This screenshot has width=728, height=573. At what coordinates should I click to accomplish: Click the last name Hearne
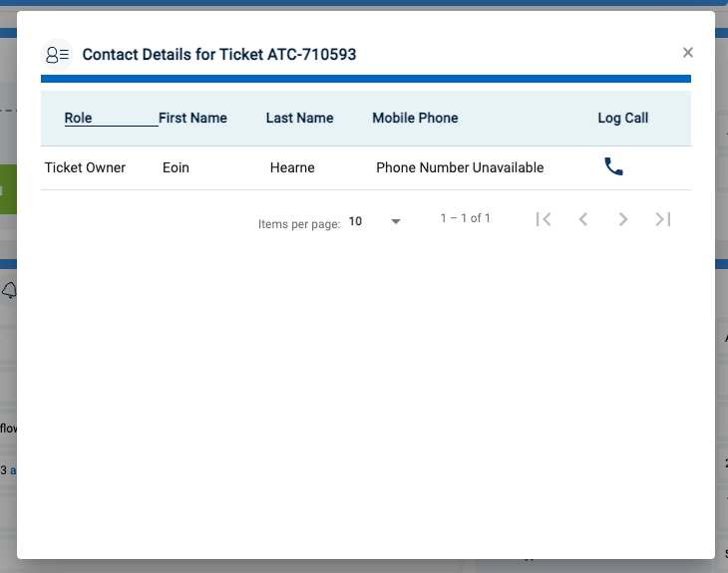[292, 167]
